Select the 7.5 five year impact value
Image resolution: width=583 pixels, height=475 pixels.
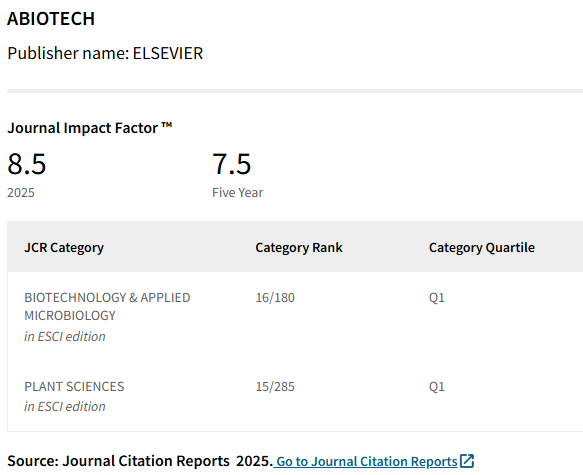(232, 164)
